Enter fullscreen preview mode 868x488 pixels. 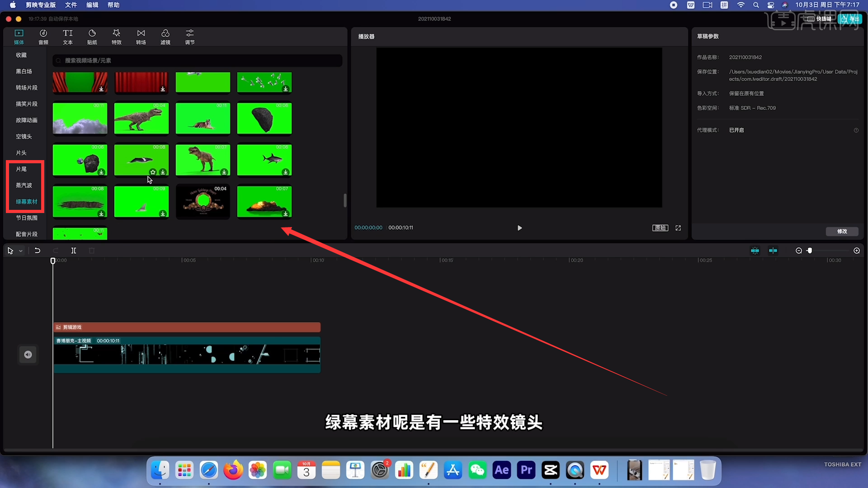click(x=678, y=228)
